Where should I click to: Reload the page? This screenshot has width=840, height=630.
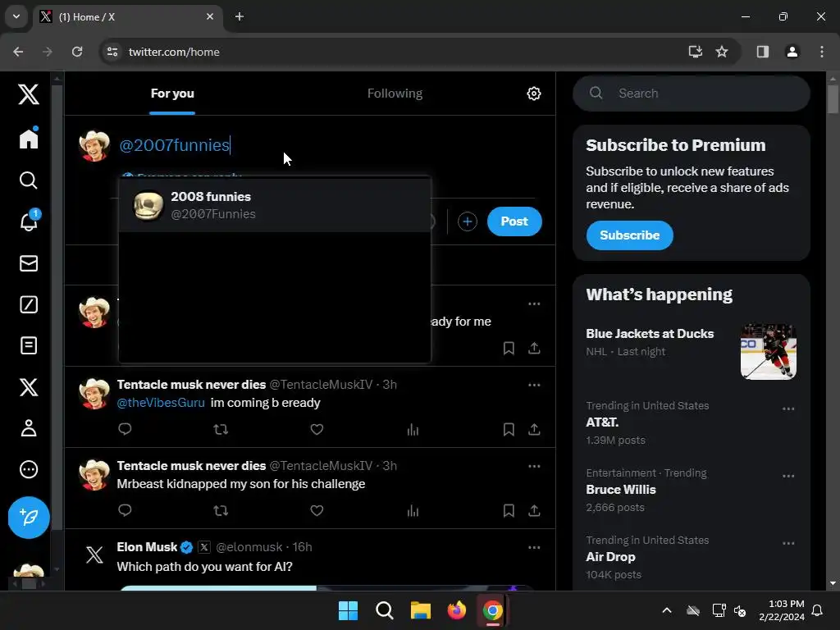pos(77,52)
